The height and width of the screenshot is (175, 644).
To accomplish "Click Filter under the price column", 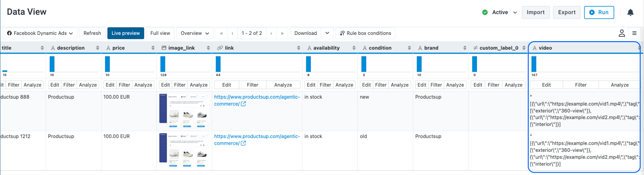I will click(124, 85).
